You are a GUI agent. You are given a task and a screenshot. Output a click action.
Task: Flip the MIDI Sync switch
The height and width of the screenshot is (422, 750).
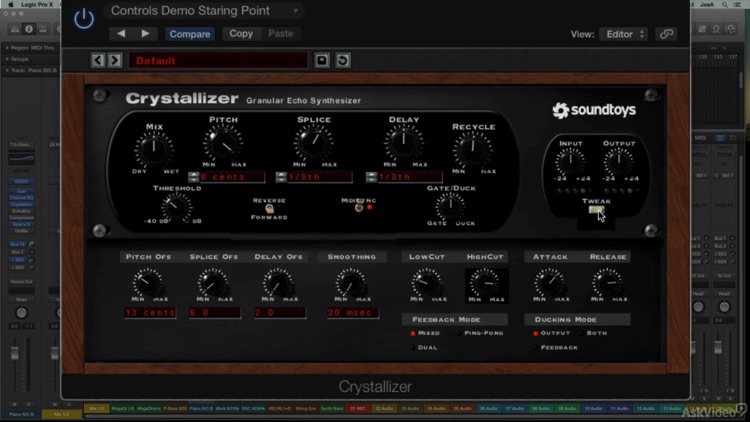coord(358,208)
